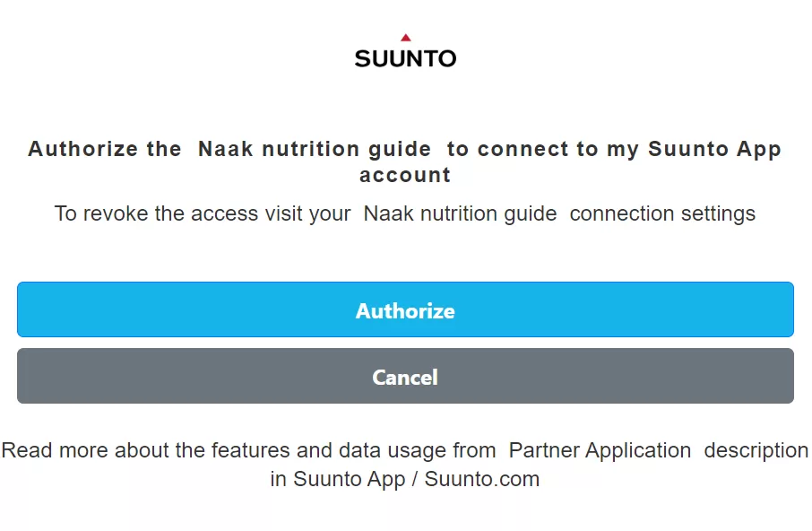Open the "Partner Application" text

600,450
